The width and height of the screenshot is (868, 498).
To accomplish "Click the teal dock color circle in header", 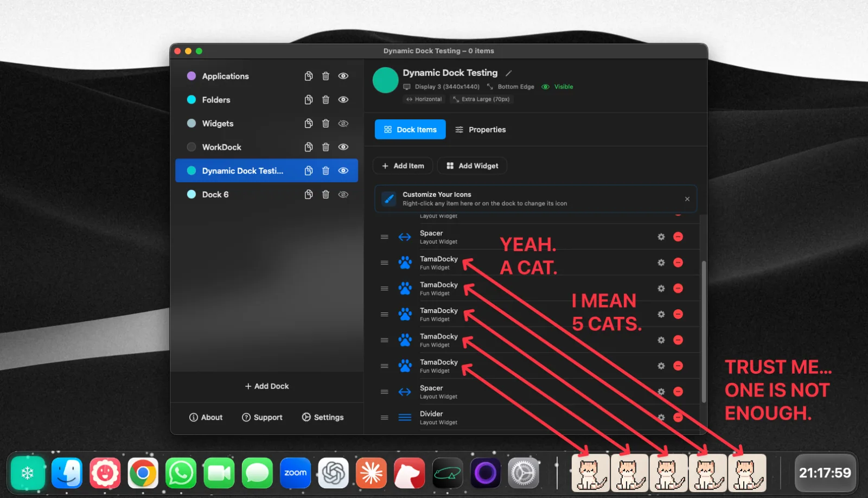I will (386, 80).
